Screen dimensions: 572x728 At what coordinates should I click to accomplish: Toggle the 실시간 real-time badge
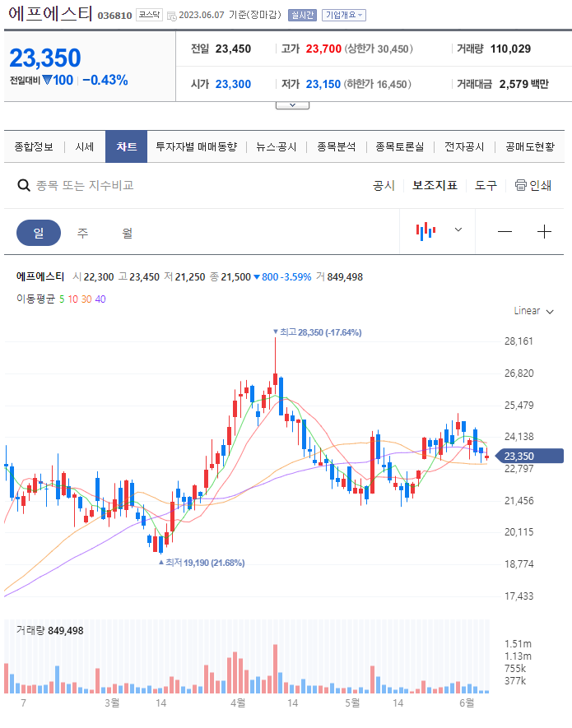302,16
